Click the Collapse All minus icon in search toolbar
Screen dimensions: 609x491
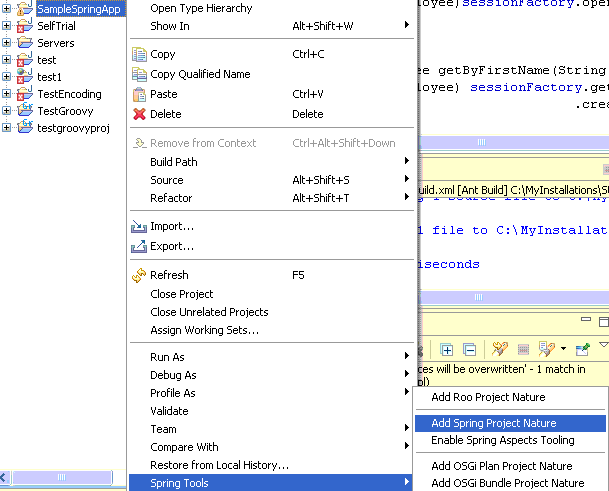470,350
